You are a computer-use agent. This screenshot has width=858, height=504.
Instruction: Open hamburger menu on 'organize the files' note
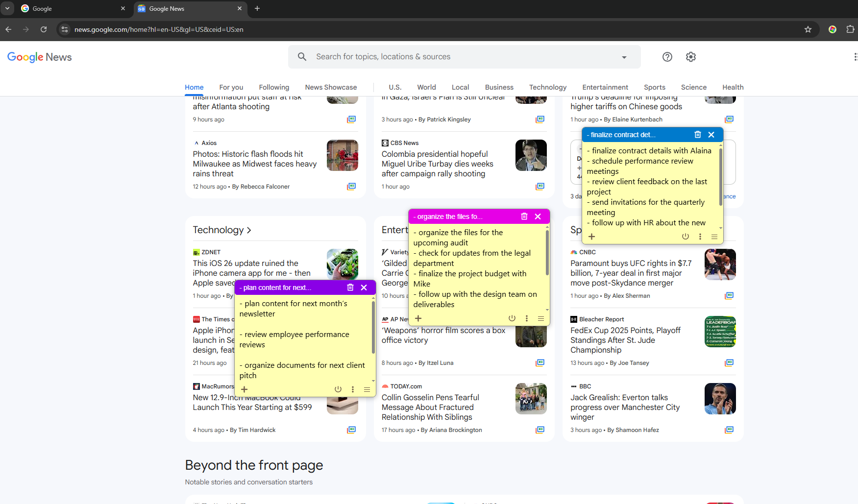[541, 318]
